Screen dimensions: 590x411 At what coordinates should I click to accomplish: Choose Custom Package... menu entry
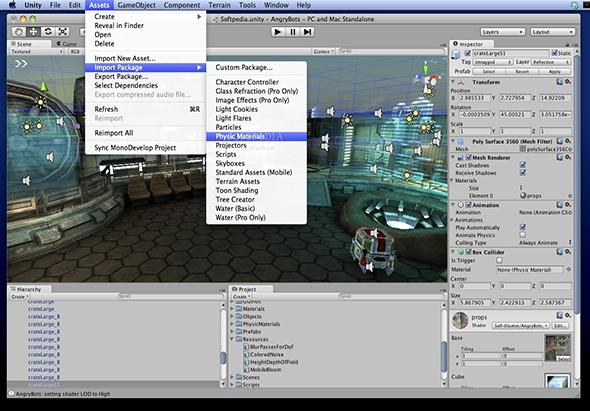coord(257,67)
